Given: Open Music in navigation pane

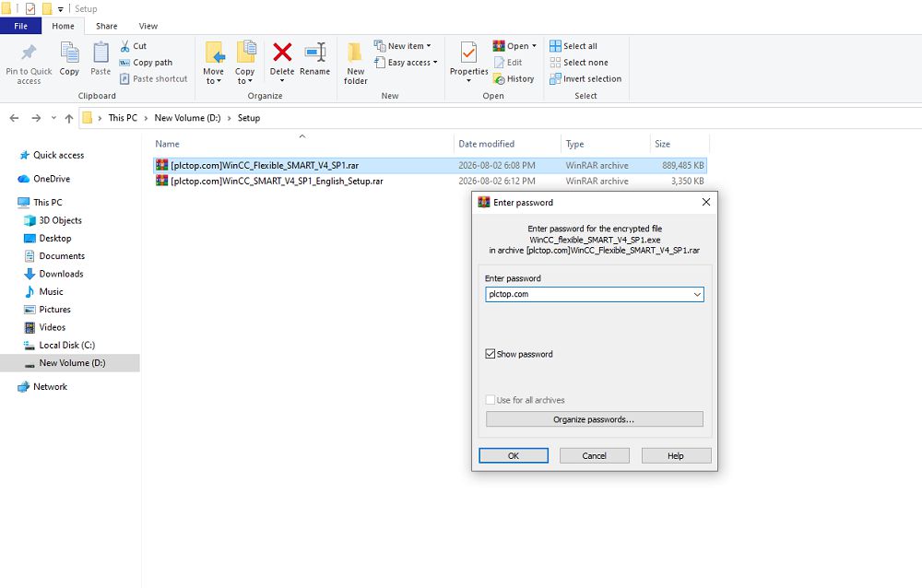Looking at the screenshot, I should [43, 291].
